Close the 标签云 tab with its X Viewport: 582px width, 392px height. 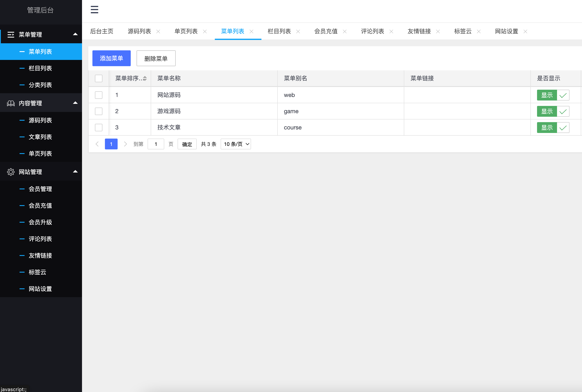pyautogui.click(x=479, y=31)
